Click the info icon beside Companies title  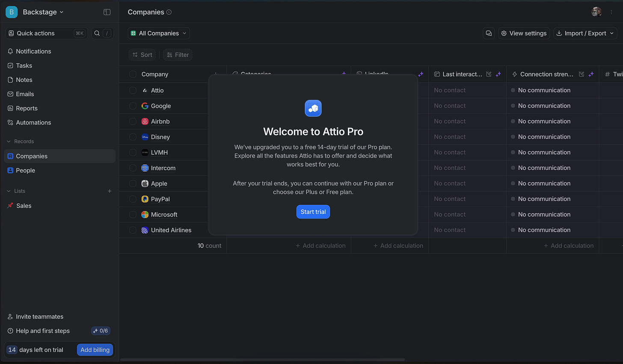click(169, 12)
